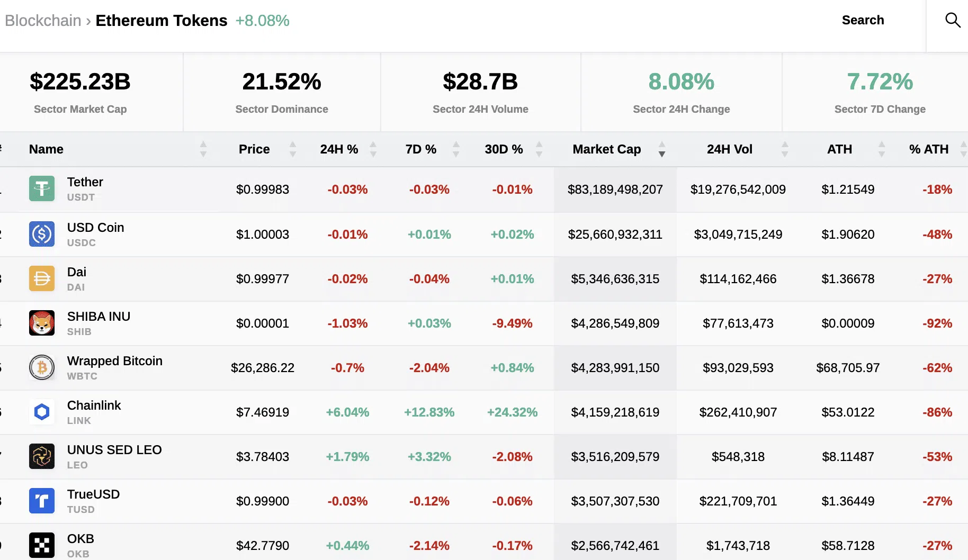Sort by 24H Vol column header

click(x=729, y=149)
